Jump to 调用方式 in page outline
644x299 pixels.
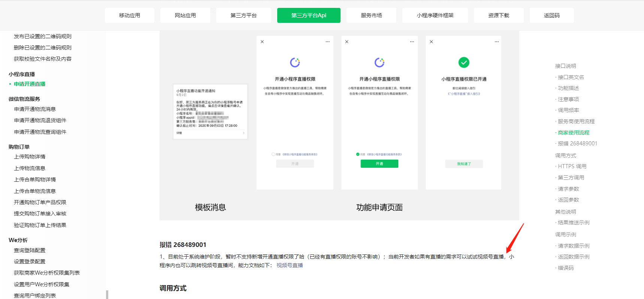(566, 155)
